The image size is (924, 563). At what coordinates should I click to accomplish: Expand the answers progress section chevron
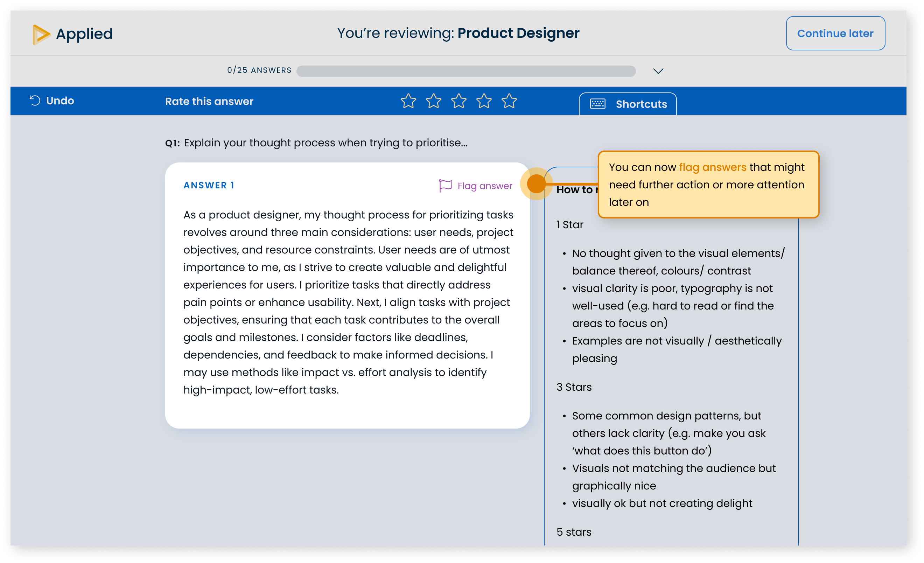(658, 71)
